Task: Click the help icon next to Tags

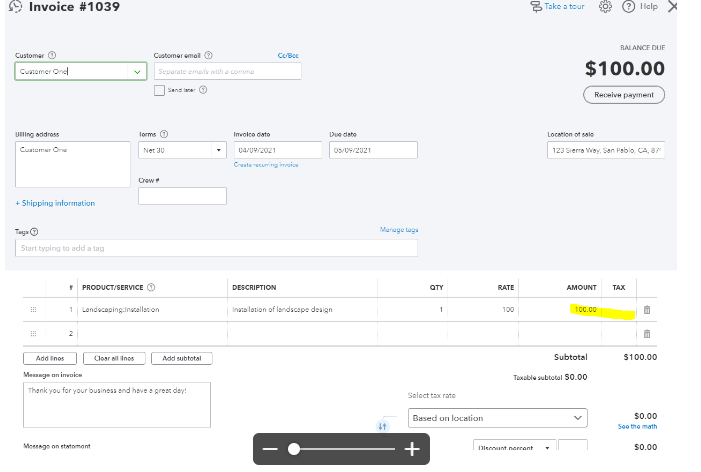Action: point(34,231)
